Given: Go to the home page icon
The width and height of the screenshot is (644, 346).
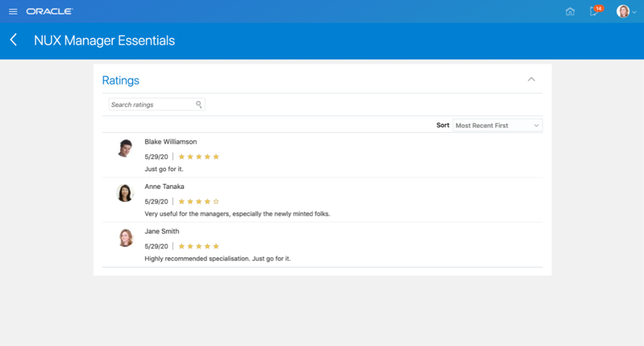Looking at the screenshot, I should [570, 12].
